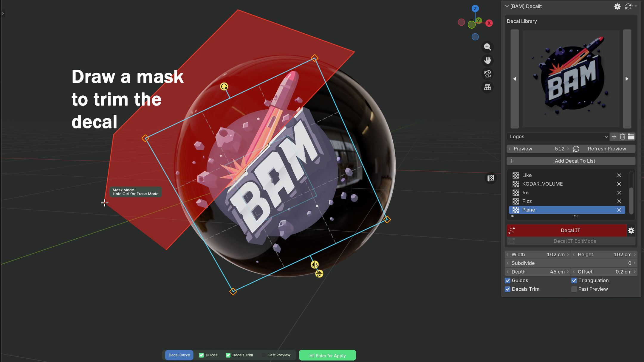Select Like in the decal list
Viewport: 644px width, 362px height.
(x=567, y=175)
